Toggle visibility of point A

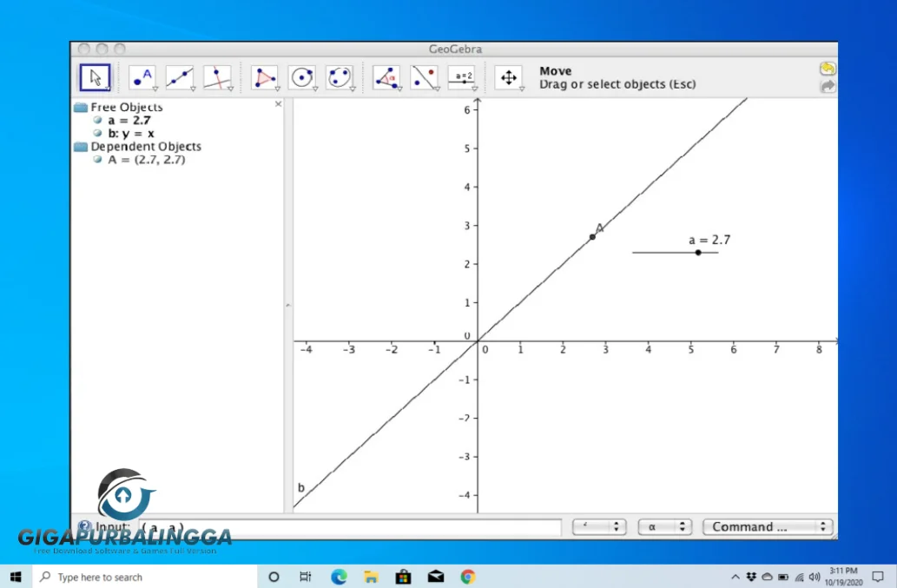tap(97, 159)
